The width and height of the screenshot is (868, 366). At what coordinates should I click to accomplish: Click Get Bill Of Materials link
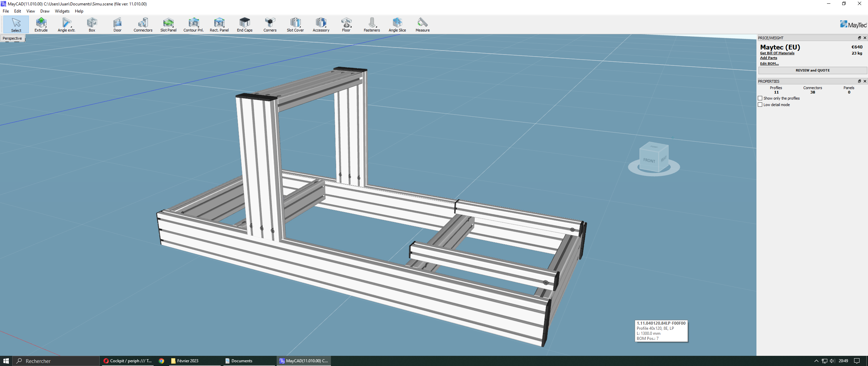pyautogui.click(x=777, y=53)
